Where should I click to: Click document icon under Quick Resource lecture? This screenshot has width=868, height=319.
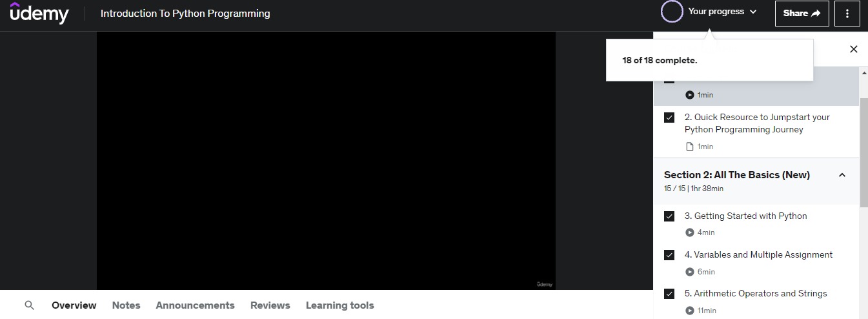(690, 147)
